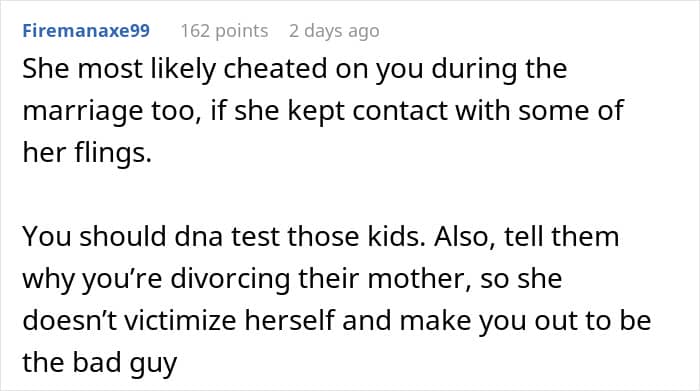Click the line starting She most likely cheated
Viewport: 700px width, 391px height.
pos(295,69)
